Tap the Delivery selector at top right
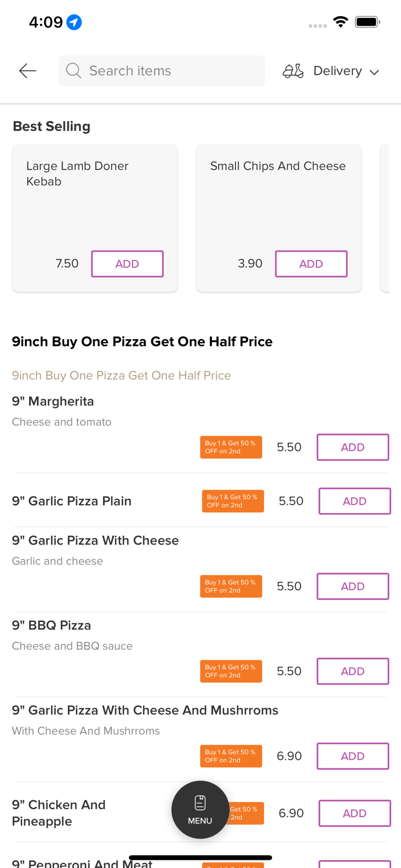Screen dimensions: 401x868 tap(338, 71)
